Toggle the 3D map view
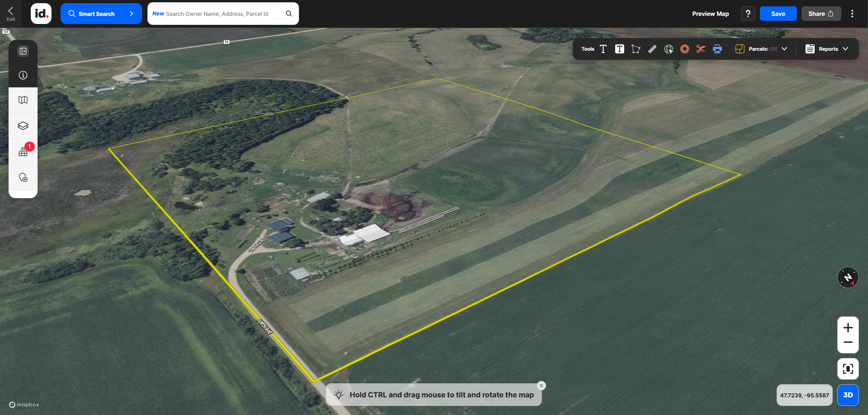 (x=848, y=395)
